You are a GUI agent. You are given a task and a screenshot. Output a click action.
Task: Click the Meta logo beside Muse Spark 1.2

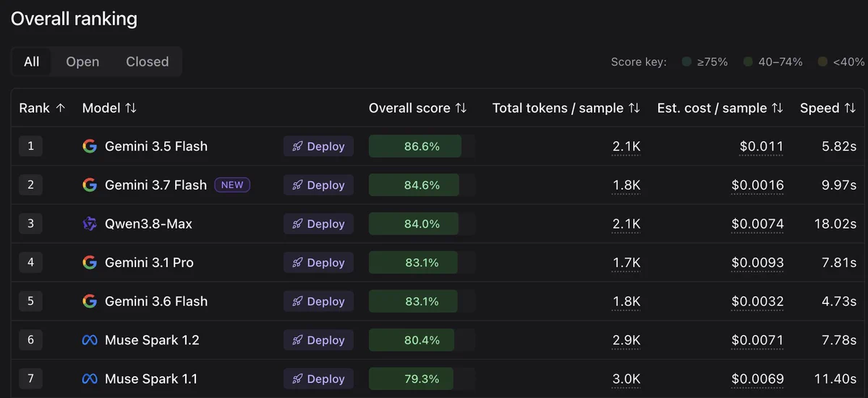point(90,340)
